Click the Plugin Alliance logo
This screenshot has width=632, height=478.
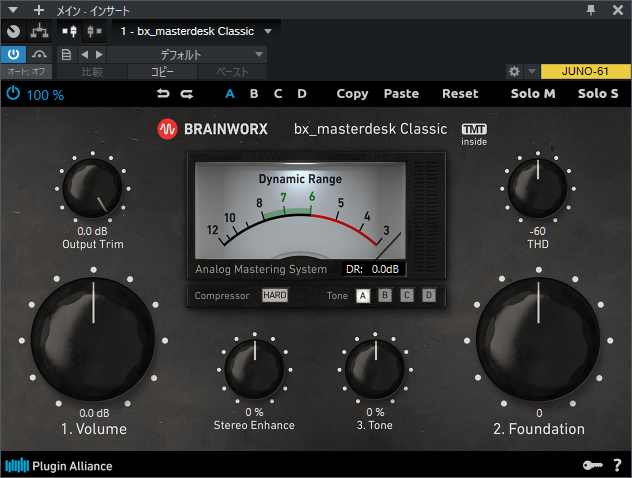(59, 466)
